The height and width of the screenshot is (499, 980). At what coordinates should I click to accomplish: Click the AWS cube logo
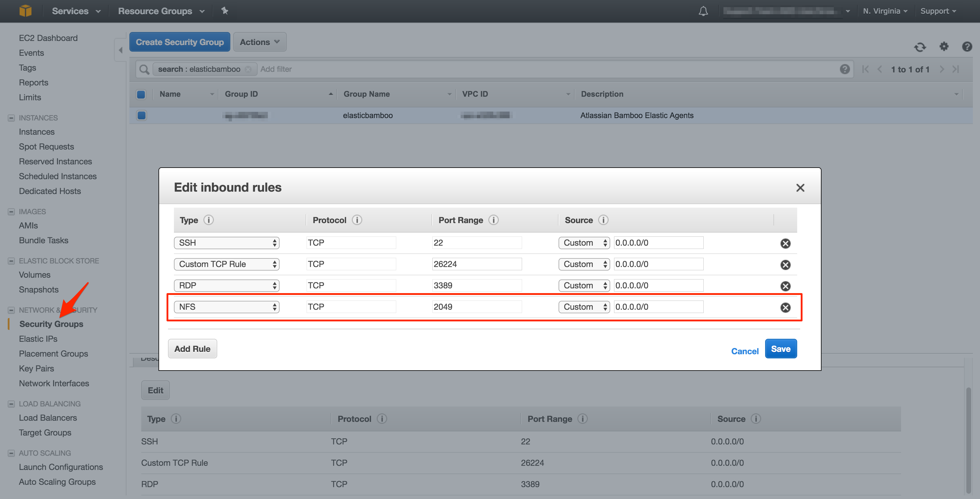(x=25, y=11)
